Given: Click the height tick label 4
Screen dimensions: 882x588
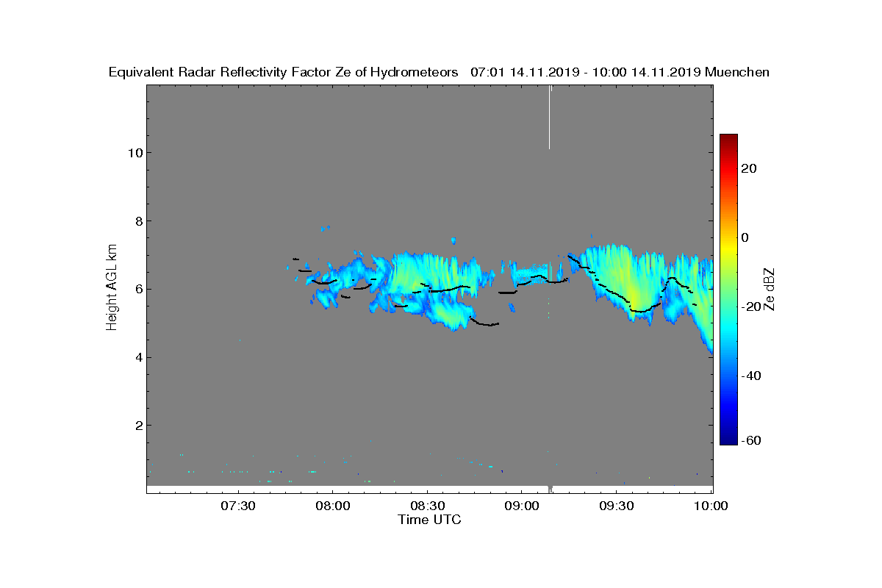Looking at the screenshot, I should coord(137,357).
